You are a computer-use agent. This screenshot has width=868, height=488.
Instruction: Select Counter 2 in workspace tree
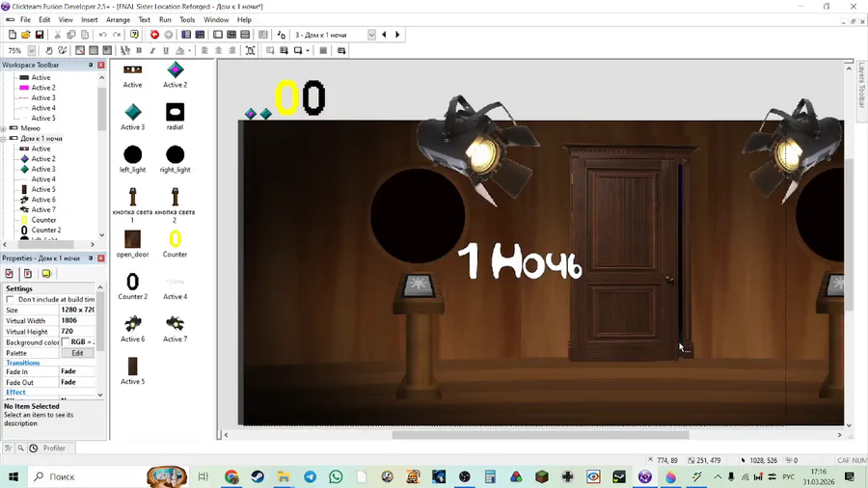click(46, 230)
